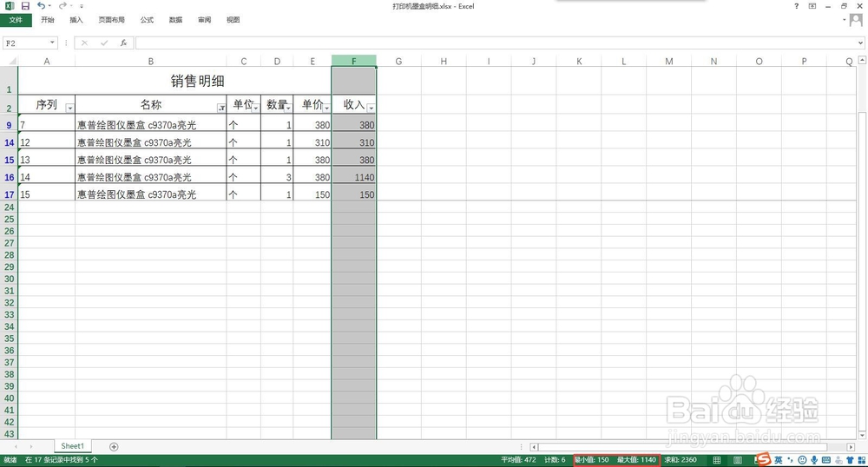Click the New Sheet plus icon
Viewport: 868px width, 467px height.
click(x=114, y=446)
